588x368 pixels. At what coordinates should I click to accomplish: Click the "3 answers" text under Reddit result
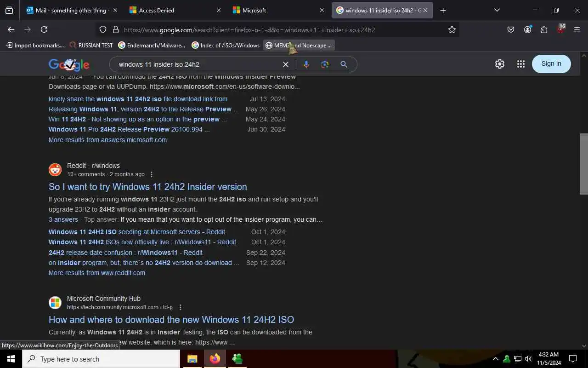[x=63, y=219]
